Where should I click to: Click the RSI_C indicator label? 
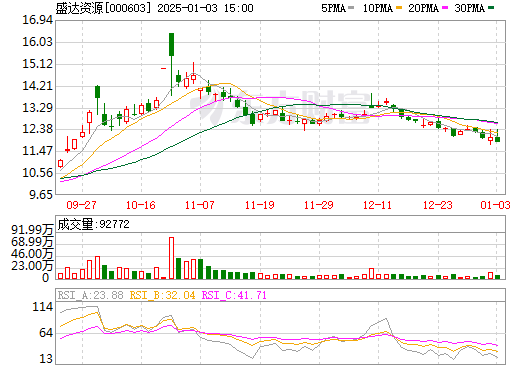[234, 295]
